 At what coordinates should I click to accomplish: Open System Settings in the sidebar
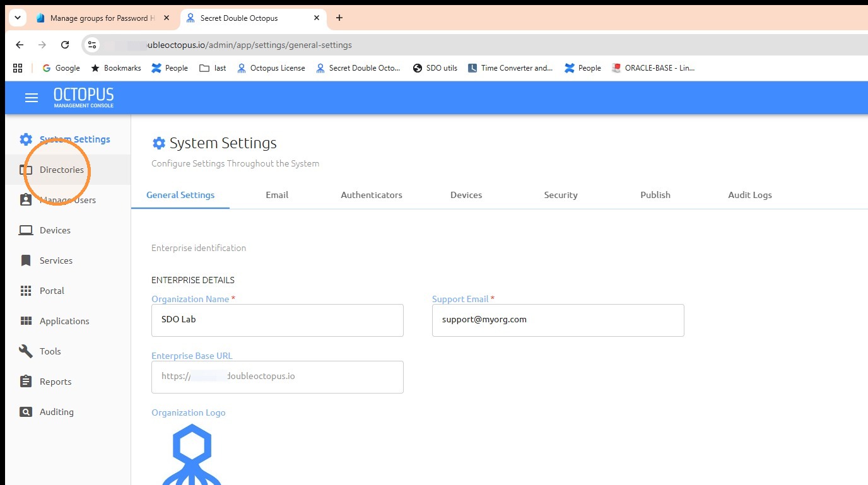68,139
